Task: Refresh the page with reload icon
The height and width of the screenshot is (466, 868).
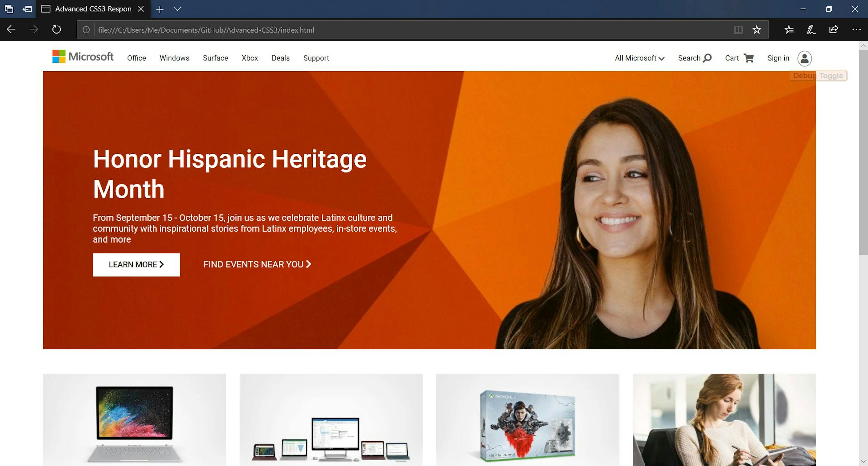Action: (57, 30)
